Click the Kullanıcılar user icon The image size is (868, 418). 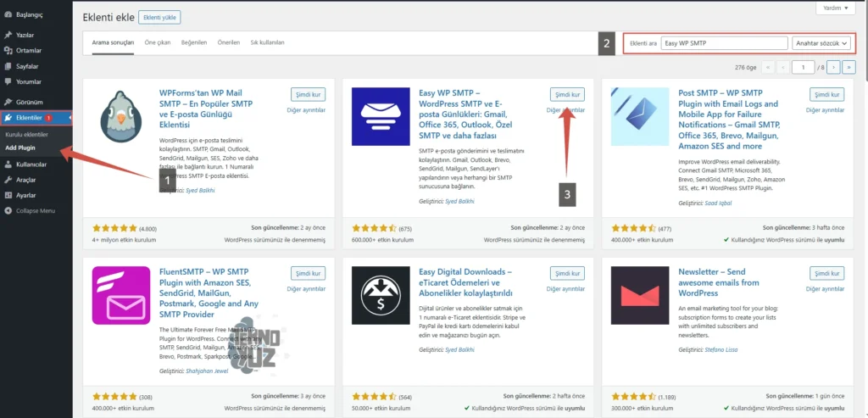tap(8, 164)
